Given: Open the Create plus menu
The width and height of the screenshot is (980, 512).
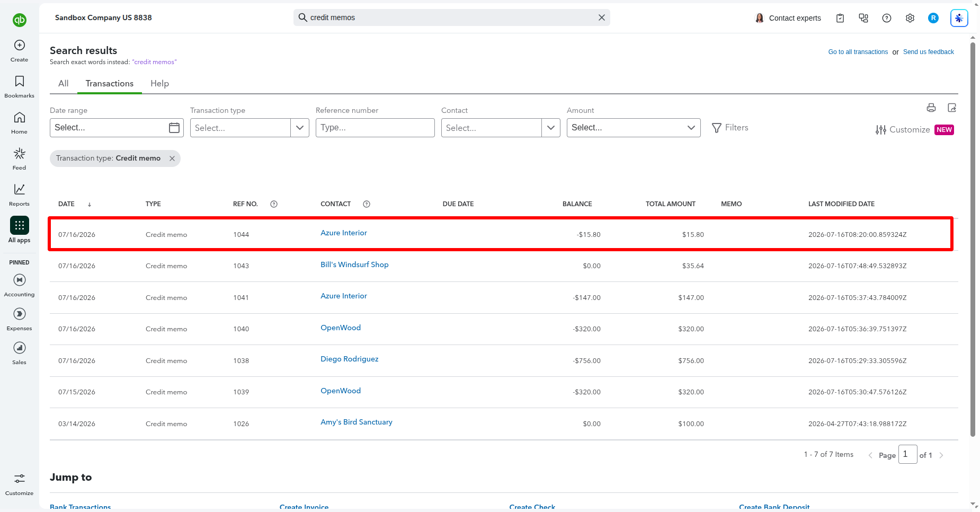Looking at the screenshot, I should [20, 51].
